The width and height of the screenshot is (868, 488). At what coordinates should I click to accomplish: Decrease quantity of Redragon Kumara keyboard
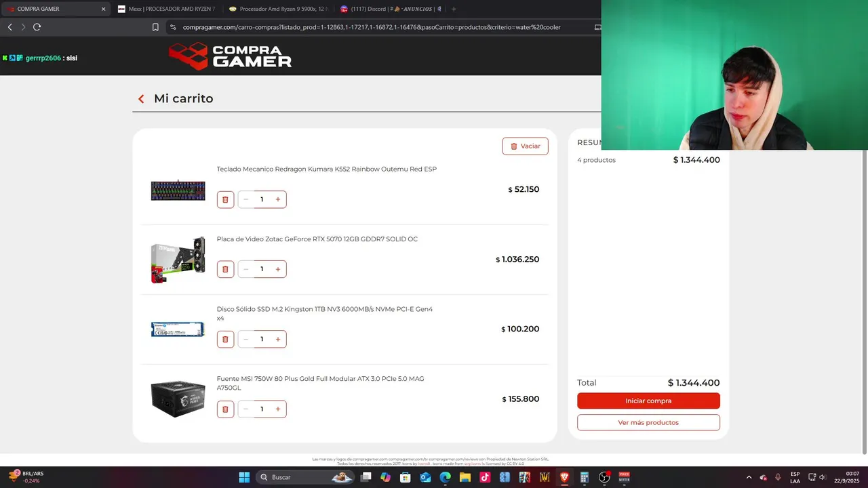click(245, 199)
